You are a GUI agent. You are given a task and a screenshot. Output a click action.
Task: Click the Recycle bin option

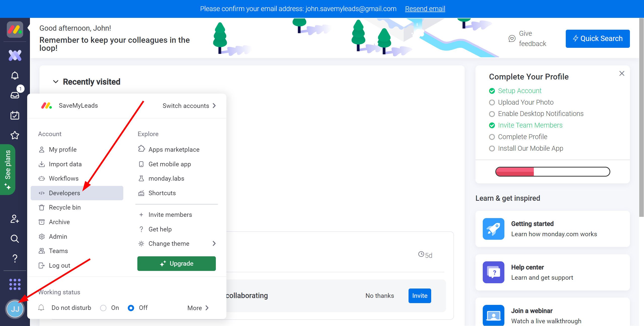[64, 207]
